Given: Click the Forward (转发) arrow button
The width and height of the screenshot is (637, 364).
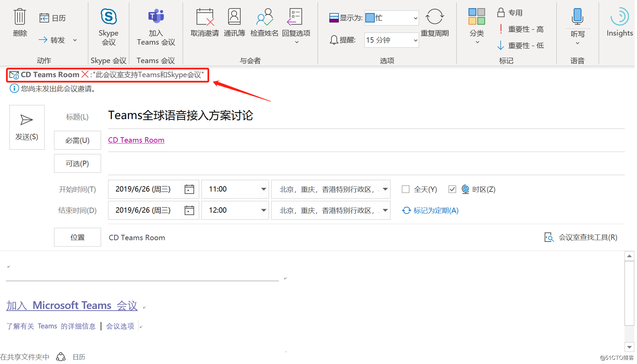Looking at the screenshot, I should coord(52,40).
